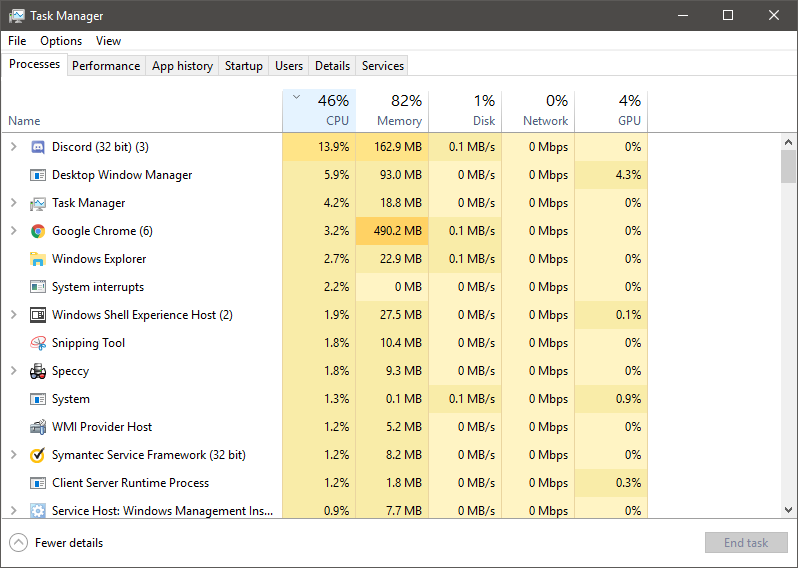Select the Discord process icon
The height and width of the screenshot is (568, 798).
(38, 147)
